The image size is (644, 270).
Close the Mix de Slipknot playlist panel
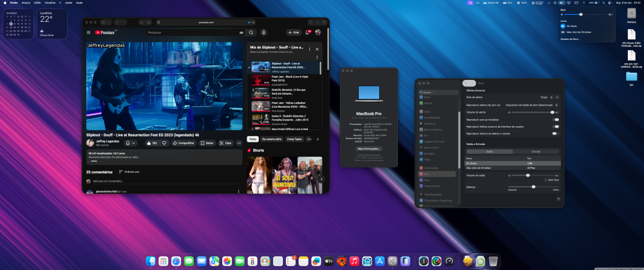coord(317,49)
